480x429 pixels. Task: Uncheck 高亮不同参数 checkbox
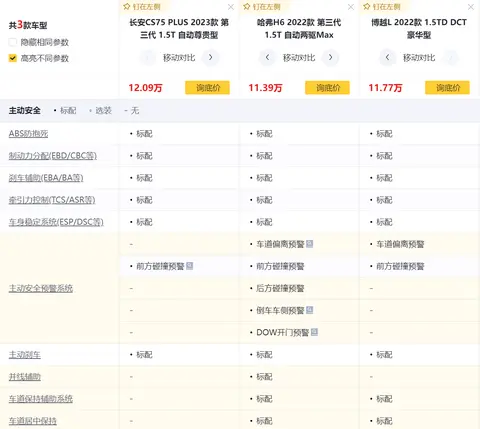13,58
